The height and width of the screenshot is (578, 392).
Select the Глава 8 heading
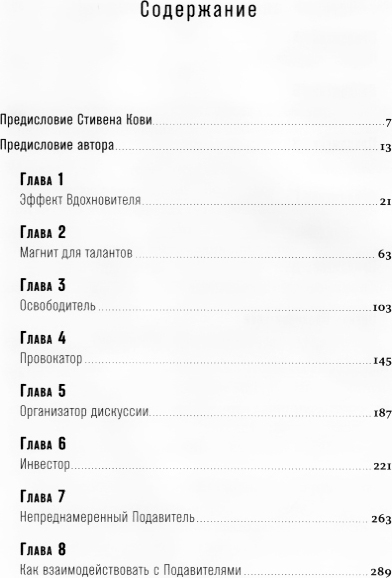click(x=43, y=550)
